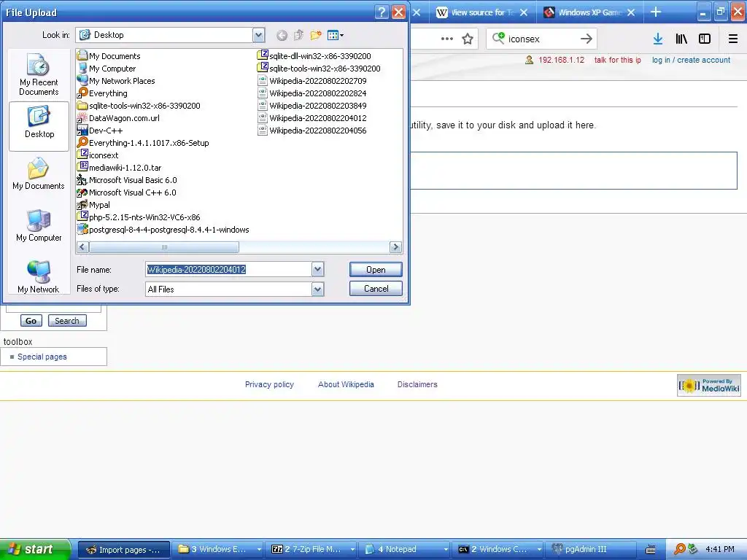This screenshot has height=560, width=747.
Task: Click the horizontal scrollbar thumb
Action: [x=164, y=247]
